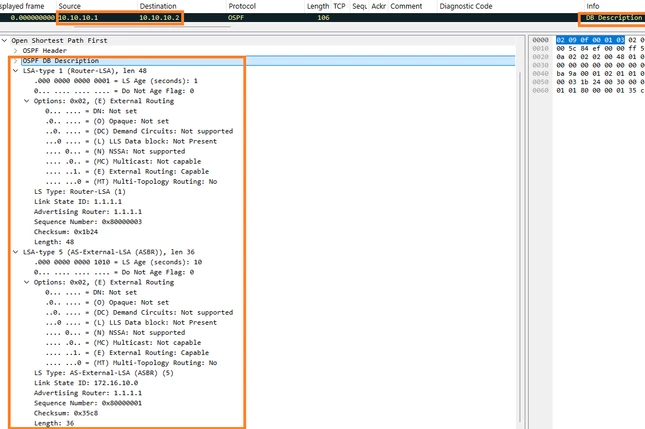Sort by the Source column header
This screenshot has height=429, width=645.
point(70,6)
